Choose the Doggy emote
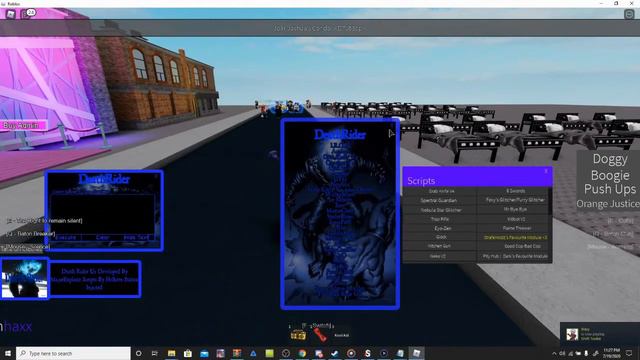 (610, 159)
